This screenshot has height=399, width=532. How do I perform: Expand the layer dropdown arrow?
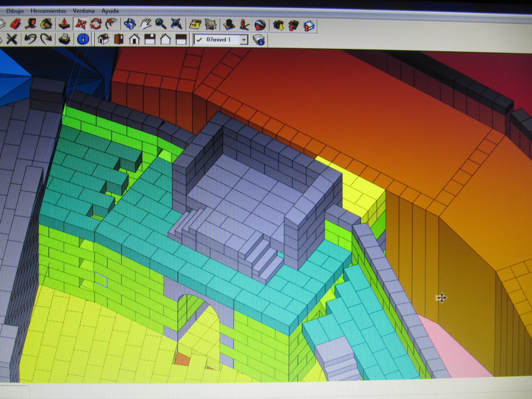[244, 40]
